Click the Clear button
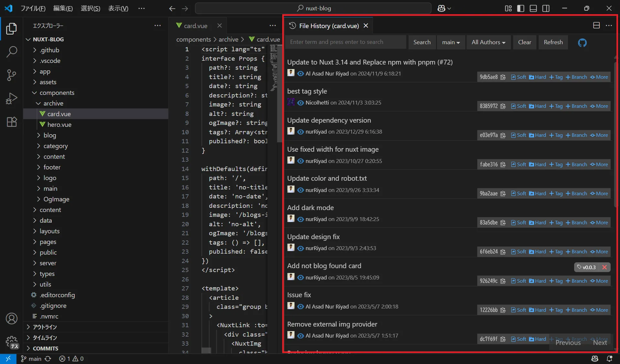Viewport: 620px width, 364px height. [524, 42]
